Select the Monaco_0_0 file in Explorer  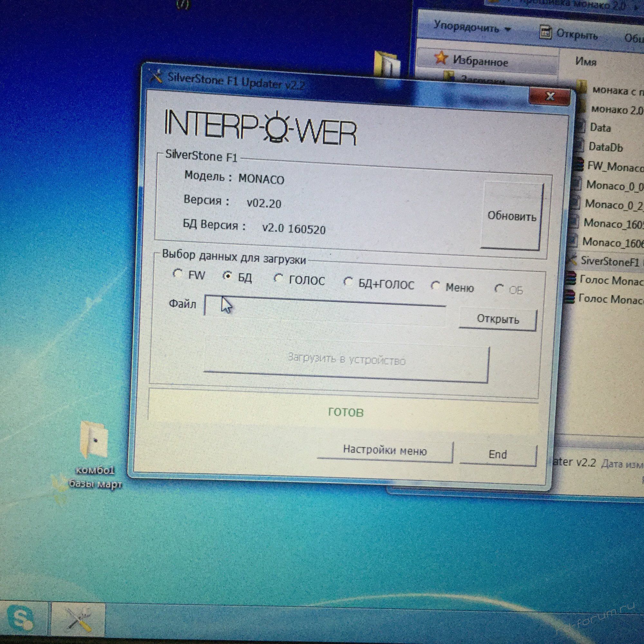tap(615, 185)
